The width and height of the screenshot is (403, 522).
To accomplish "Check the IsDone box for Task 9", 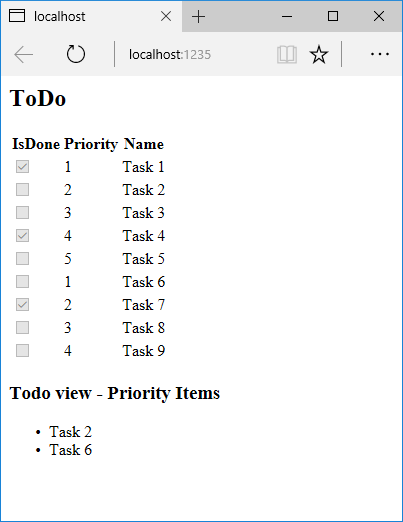I will click(x=22, y=351).
